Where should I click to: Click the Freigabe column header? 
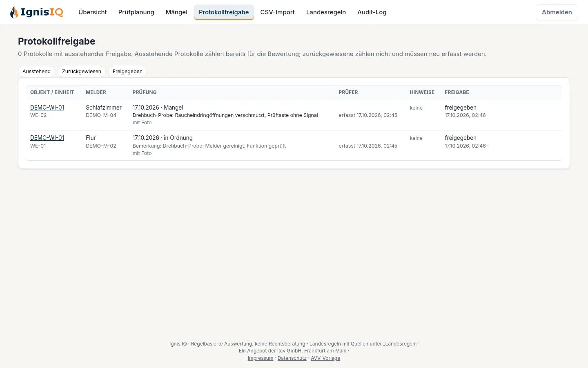coord(457,92)
